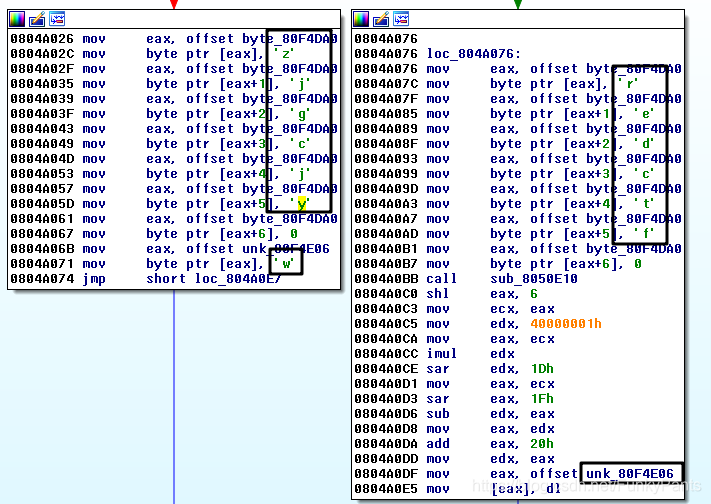Screen dimensions: 711x504
Task: Click the 'c' character at 0804A049
Action: point(300,144)
